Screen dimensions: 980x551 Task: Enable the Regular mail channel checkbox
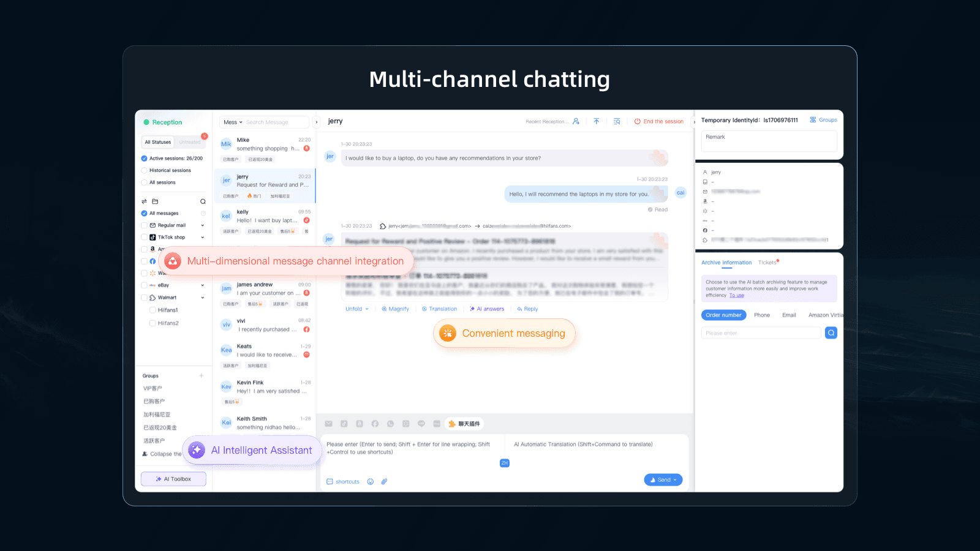(x=144, y=225)
